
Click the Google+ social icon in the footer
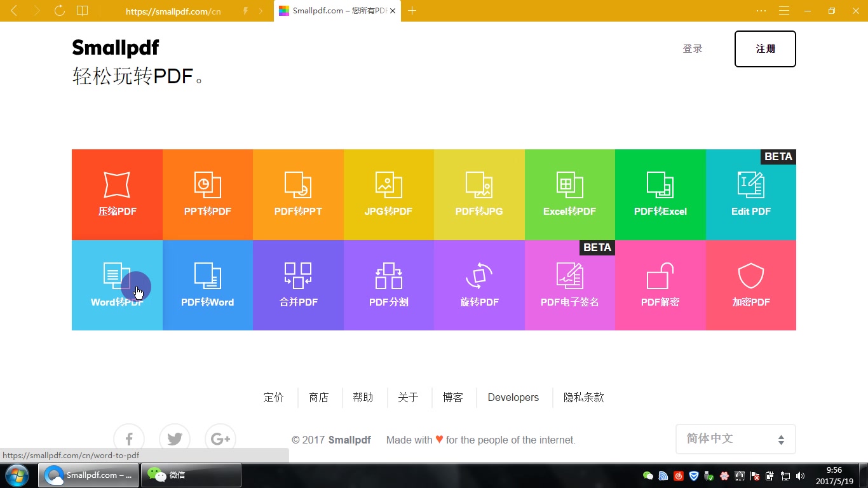point(220,439)
